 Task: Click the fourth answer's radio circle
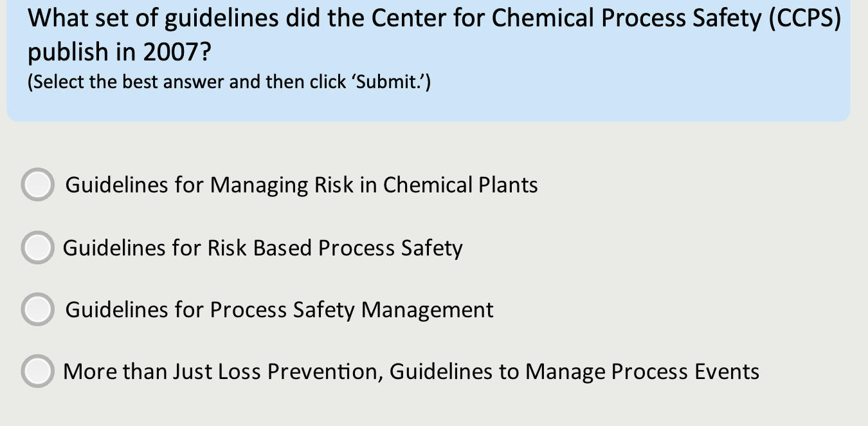coord(37,371)
